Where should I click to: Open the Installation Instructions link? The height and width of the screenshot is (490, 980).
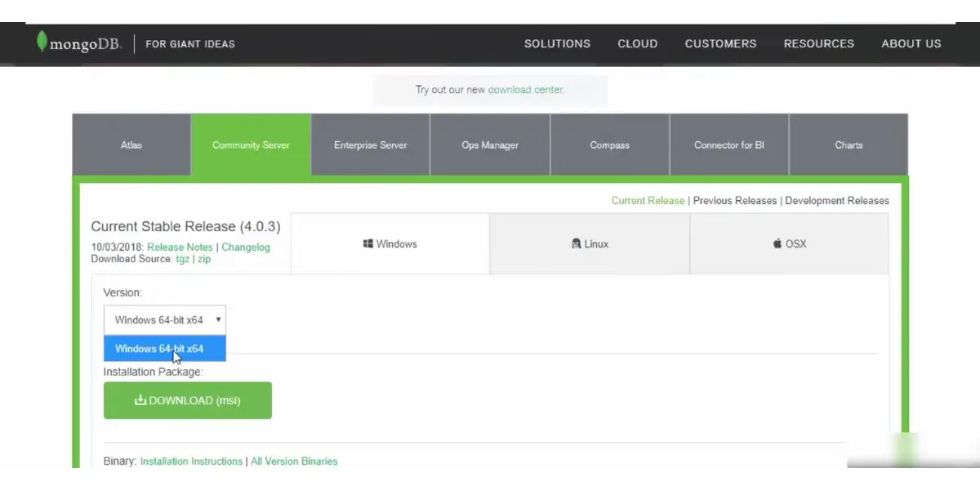[x=191, y=461]
